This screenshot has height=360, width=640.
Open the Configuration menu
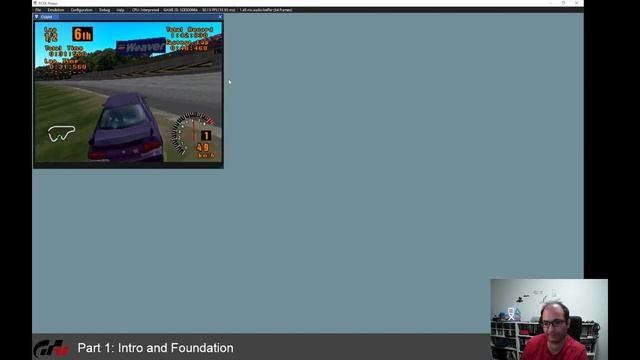pyautogui.click(x=82, y=10)
